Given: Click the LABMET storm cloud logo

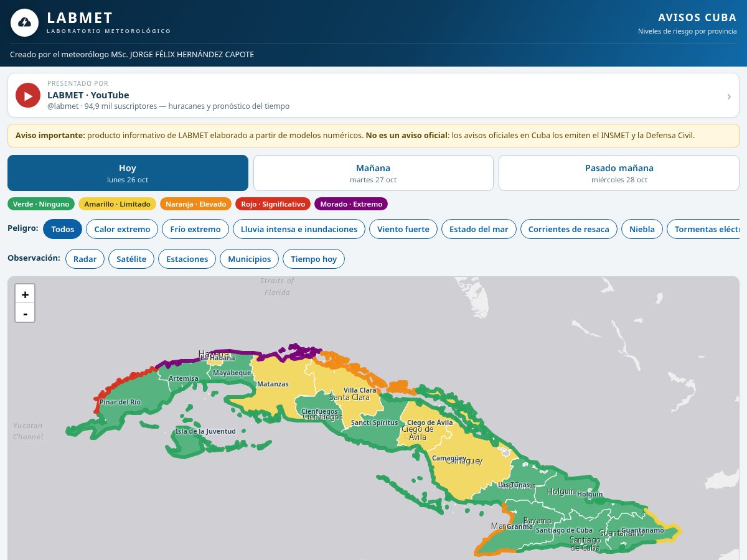Looking at the screenshot, I should click(24, 22).
